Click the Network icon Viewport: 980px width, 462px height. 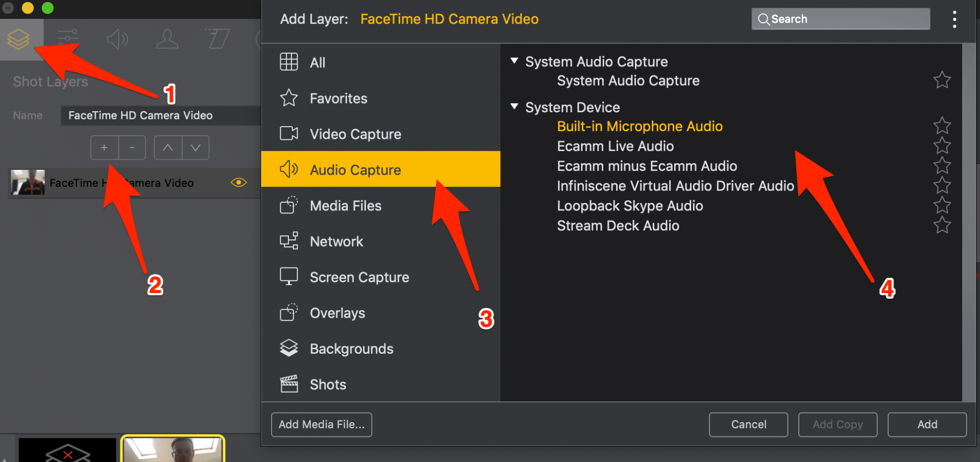289,240
